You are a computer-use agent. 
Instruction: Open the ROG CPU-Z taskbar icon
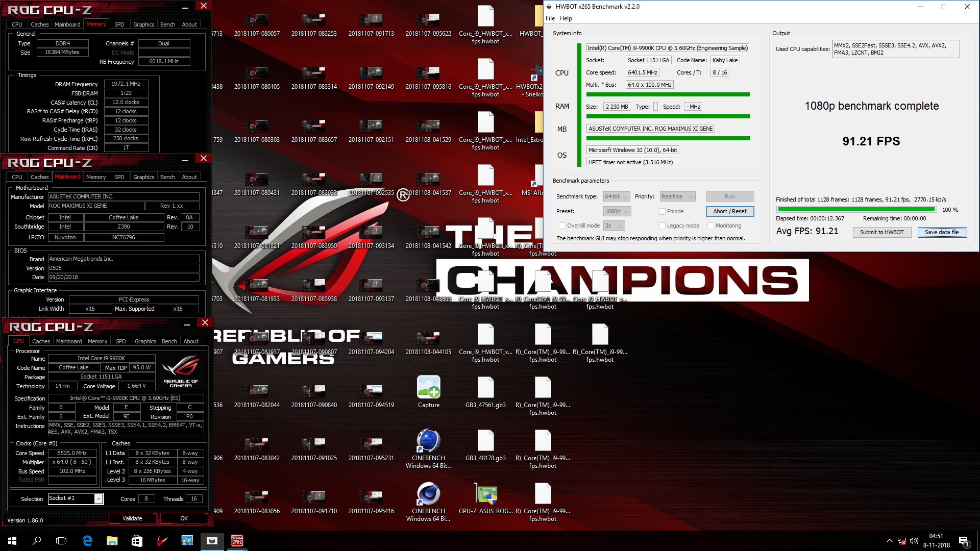point(237,541)
